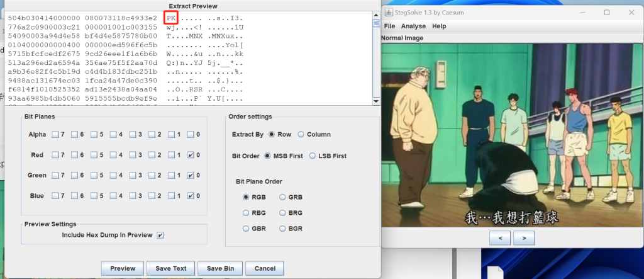The image size is (644, 279).
Task: Check the Blue bit plane 1 checkbox
Action: tap(172, 196)
